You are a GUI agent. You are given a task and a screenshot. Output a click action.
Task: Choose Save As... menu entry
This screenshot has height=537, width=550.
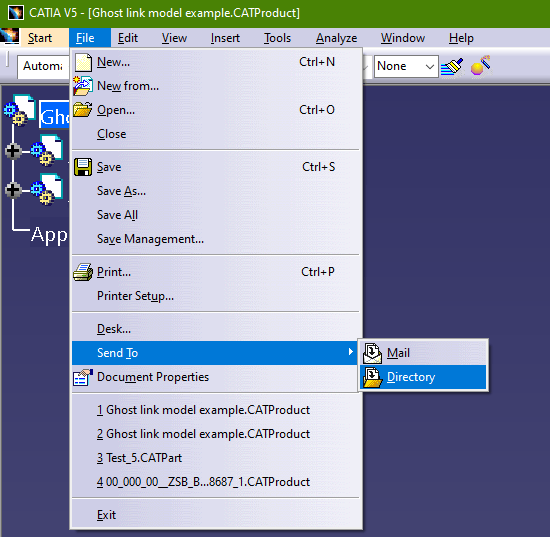tap(215, 191)
